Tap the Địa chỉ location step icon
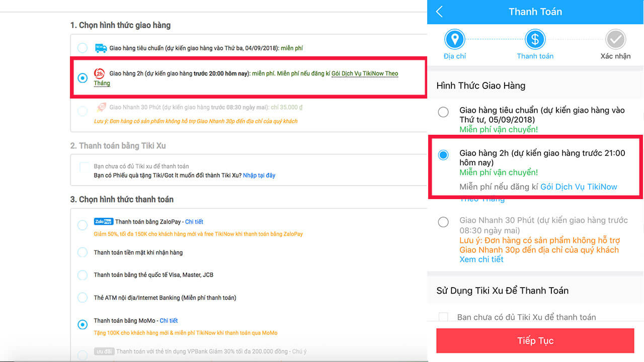 (x=455, y=39)
